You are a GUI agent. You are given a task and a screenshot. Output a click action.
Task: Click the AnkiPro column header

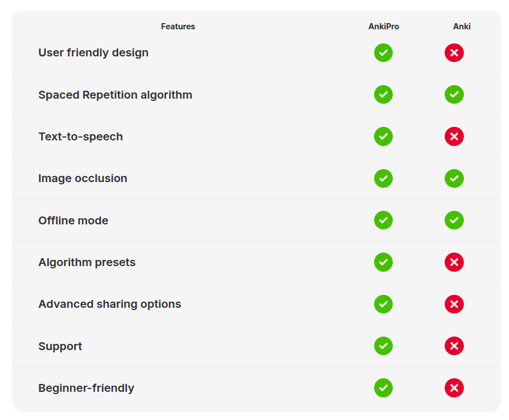[x=384, y=26]
